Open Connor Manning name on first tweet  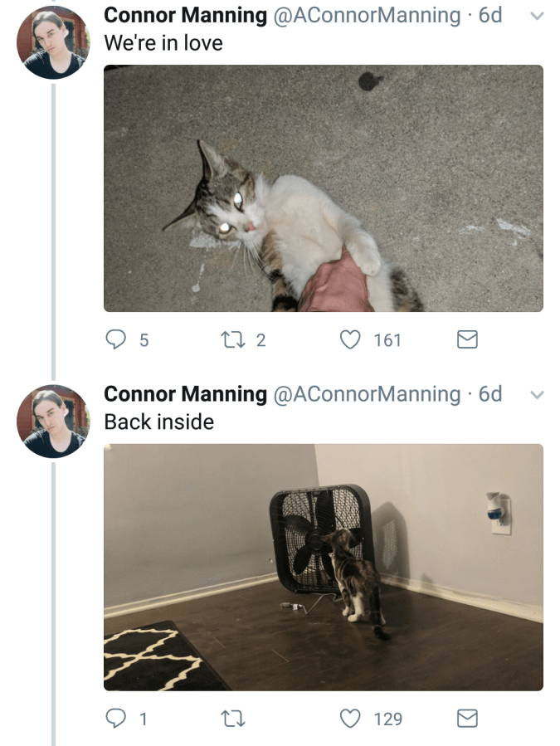pyautogui.click(x=185, y=15)
